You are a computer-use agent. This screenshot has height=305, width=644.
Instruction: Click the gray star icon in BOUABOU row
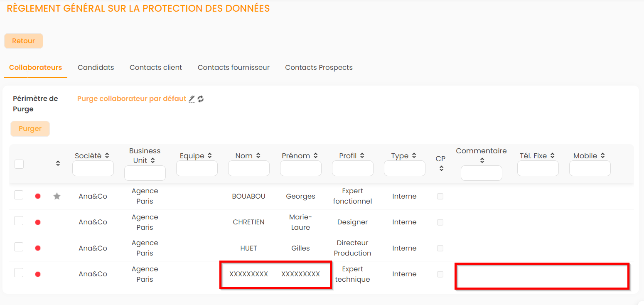[x=57, y=196]
